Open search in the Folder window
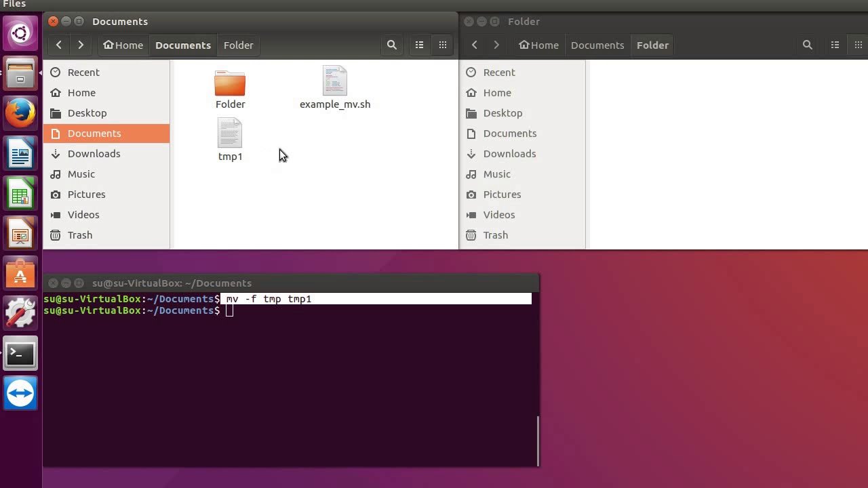The height and width of the screenshot is (488, 868). pyautogui.click(x=807, y=45)
